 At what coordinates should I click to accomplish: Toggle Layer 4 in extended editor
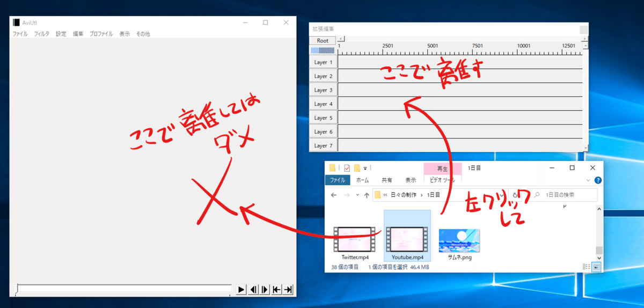(324, 104)
